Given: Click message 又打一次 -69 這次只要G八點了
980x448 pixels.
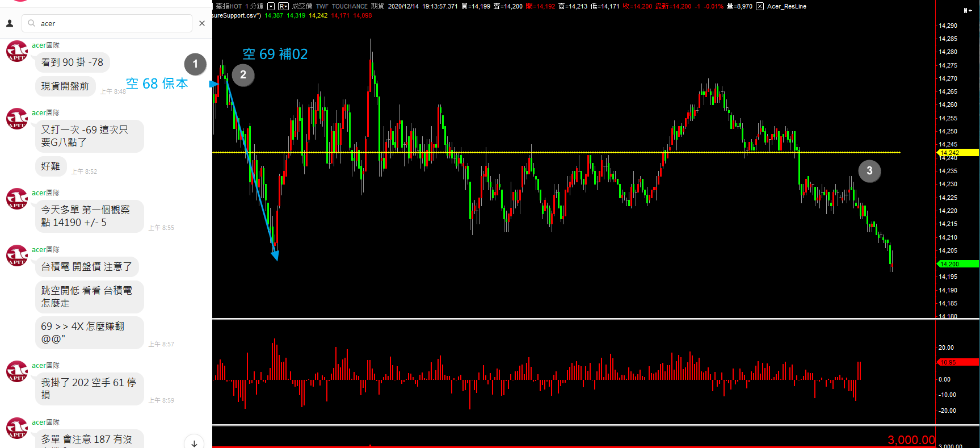Looking at the screenshot, I should click(x=89, y=136).
